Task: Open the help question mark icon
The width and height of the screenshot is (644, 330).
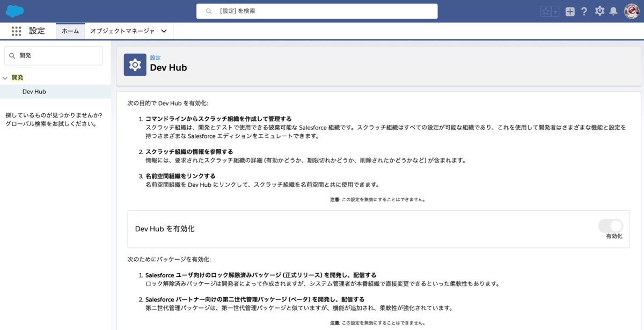Action: pos(584,11)
